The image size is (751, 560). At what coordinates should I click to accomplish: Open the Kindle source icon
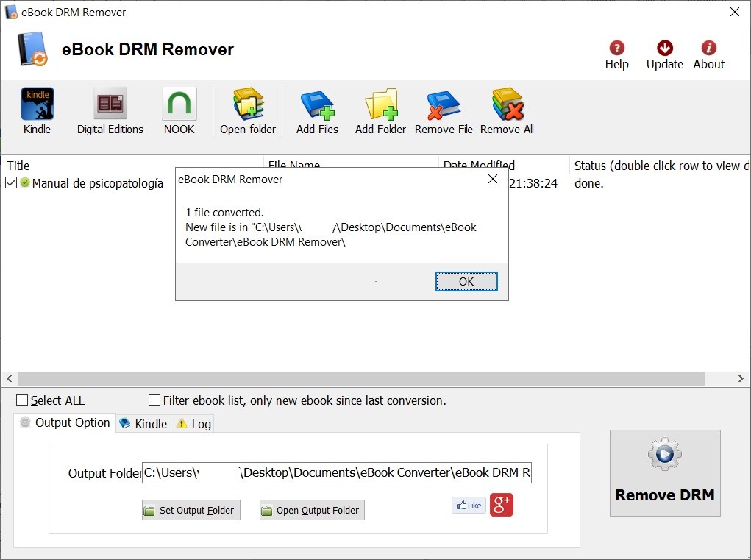click(x=38, y=104)
